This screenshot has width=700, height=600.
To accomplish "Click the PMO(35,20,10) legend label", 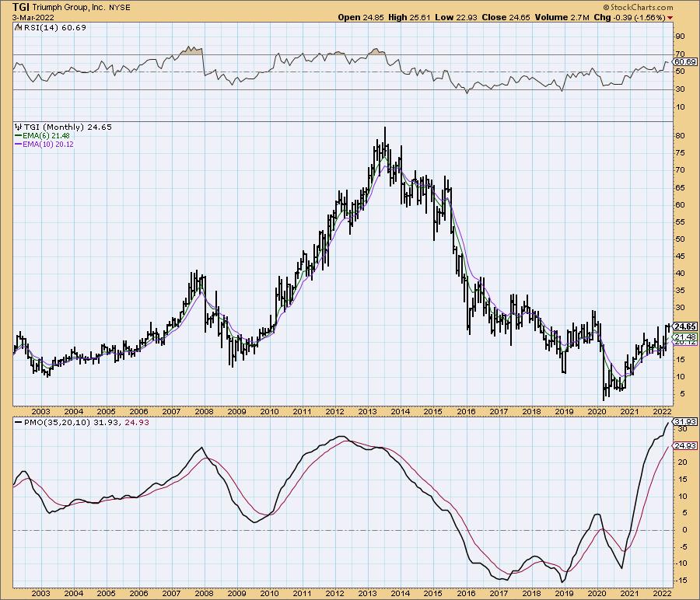I will [x=58, y=422].
